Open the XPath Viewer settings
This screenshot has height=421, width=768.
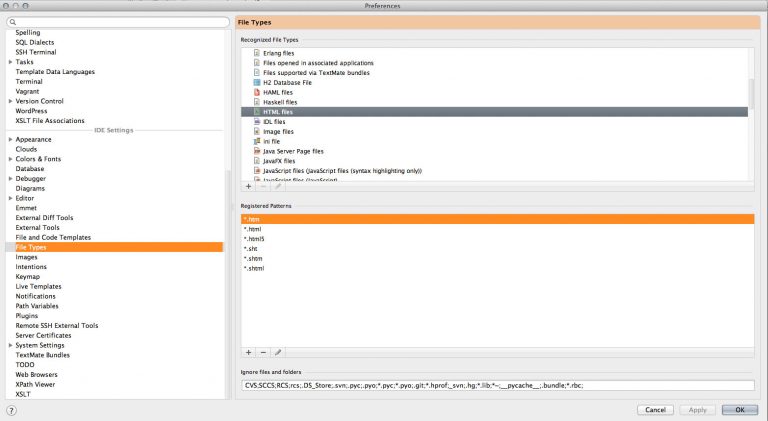(x=35, y=384)
